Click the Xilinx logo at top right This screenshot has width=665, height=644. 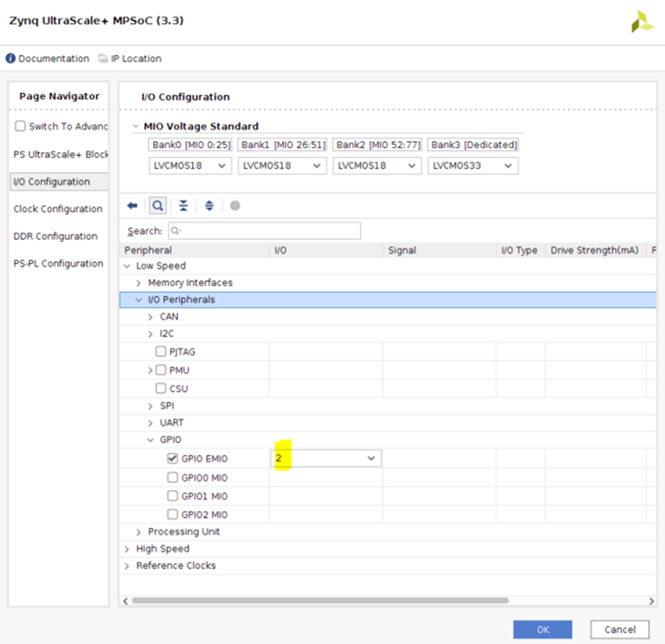tap(643, 22)
